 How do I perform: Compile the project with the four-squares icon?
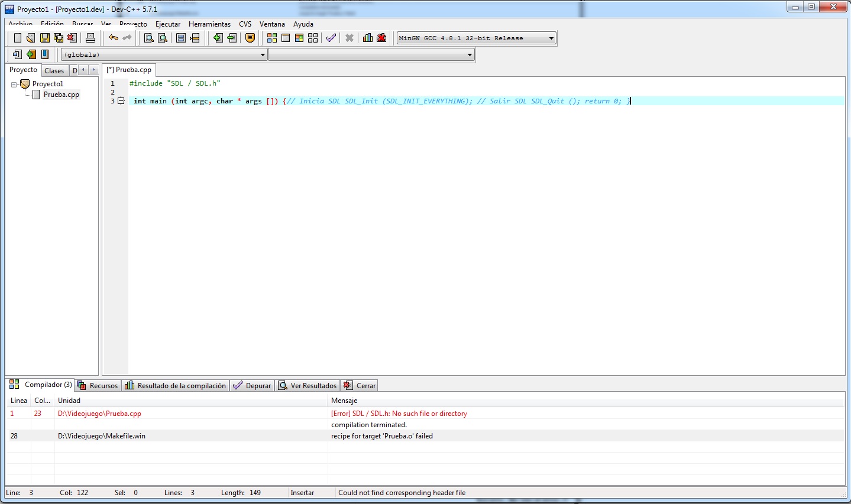point(272,38)
